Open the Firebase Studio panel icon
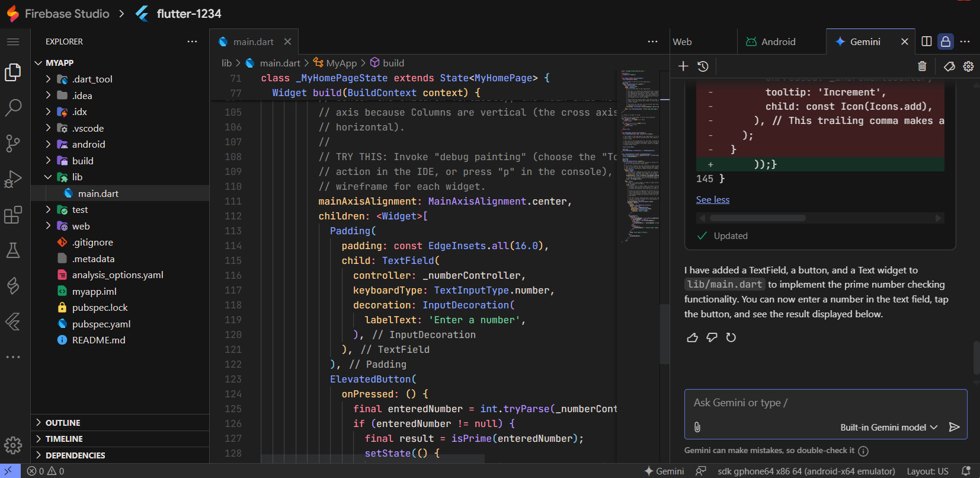 [13, 285]
